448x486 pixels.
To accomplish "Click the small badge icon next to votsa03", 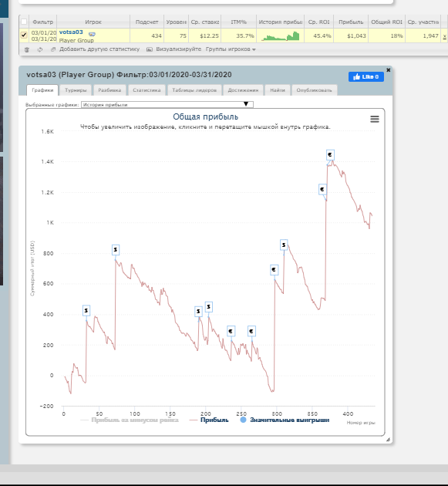I will [x=92, y=34].
